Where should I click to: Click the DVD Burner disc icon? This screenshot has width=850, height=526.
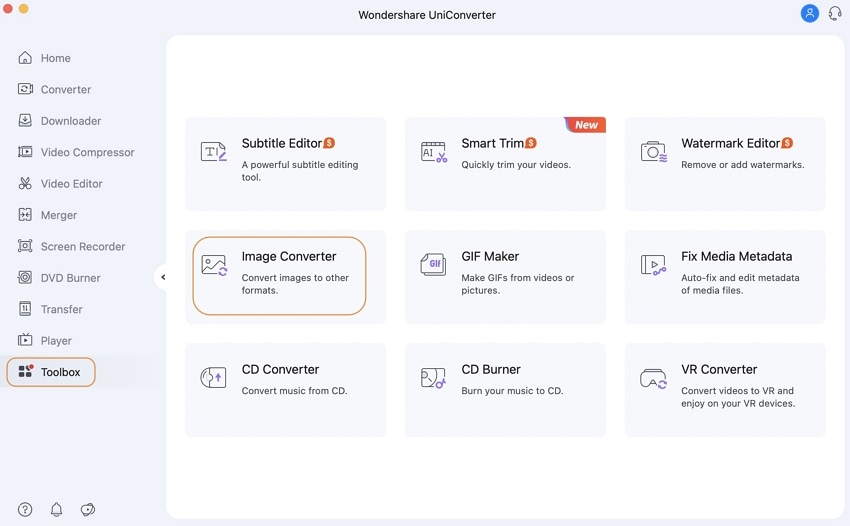click(x=25, y=278)
